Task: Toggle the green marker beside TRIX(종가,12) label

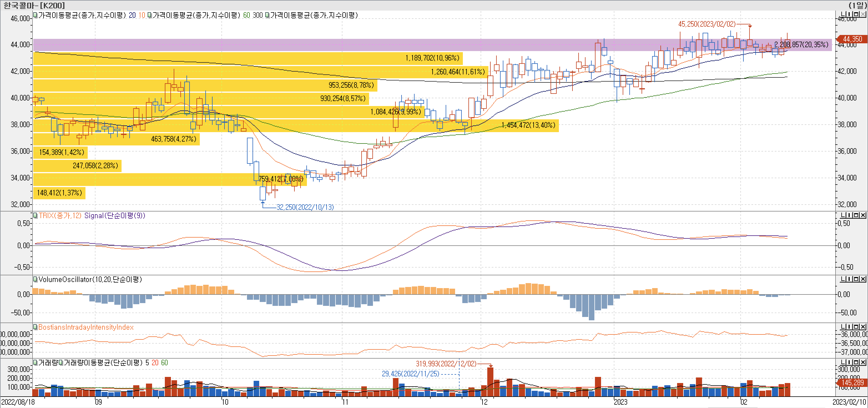Action: click(x=36, y=215)
